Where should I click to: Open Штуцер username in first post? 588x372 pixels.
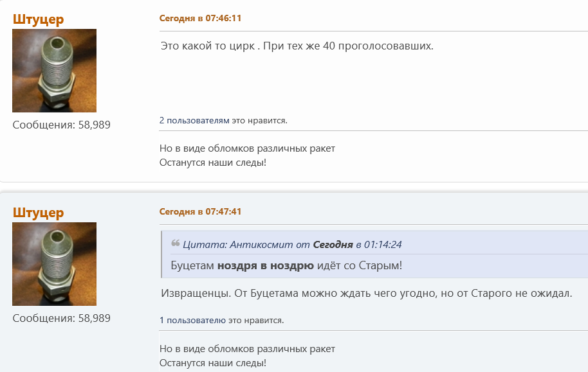click(x=38, y=19)
